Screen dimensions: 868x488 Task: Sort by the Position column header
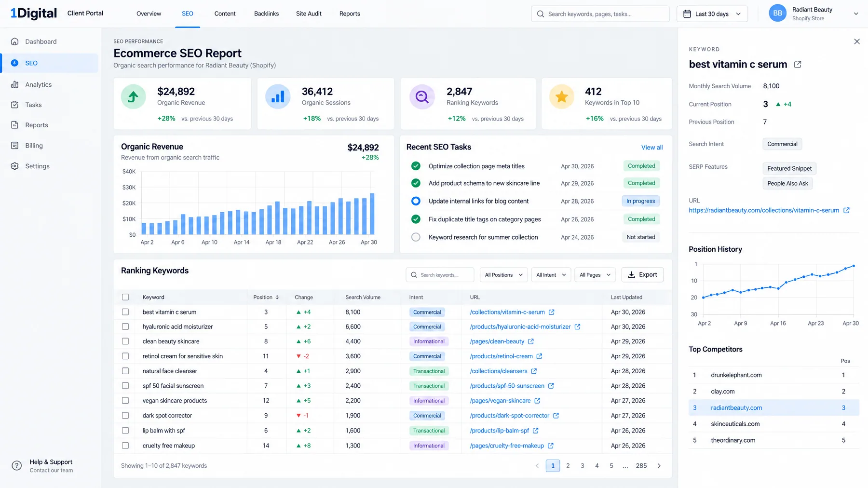click(x=266, y=298)
